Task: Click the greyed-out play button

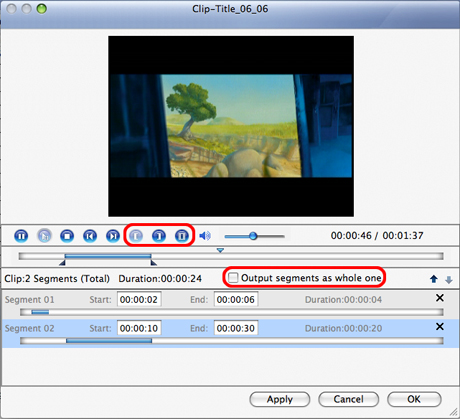Action: tap(44, 236)
